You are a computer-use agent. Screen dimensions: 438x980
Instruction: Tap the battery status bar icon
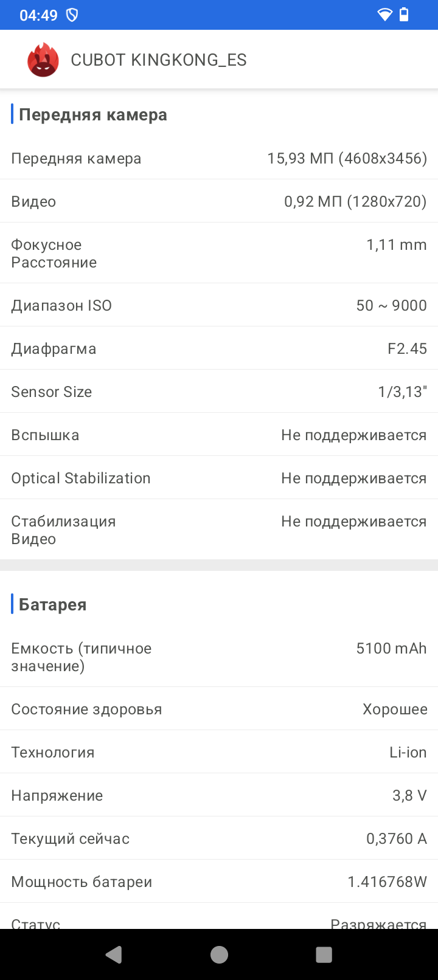[404, 15]
